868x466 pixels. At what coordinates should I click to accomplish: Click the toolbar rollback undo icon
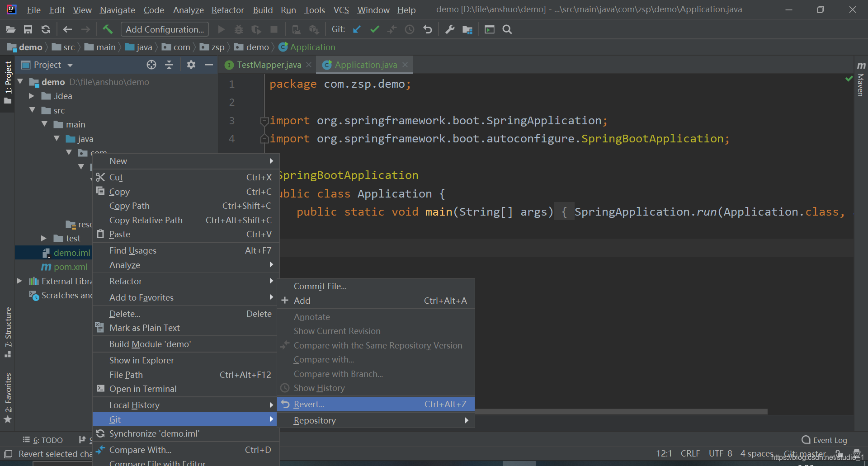[427, 29]
